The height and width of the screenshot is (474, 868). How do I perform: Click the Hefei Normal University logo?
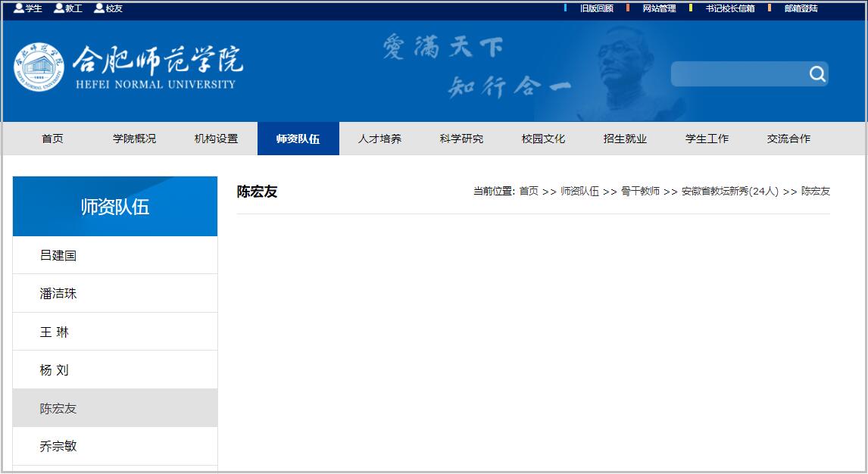[x=129, y=67]
